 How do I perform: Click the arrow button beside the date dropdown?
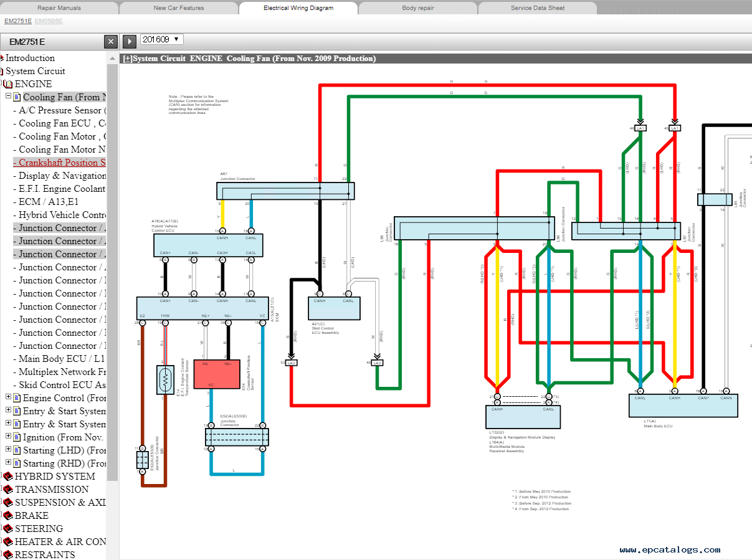[x=129, y=41]
